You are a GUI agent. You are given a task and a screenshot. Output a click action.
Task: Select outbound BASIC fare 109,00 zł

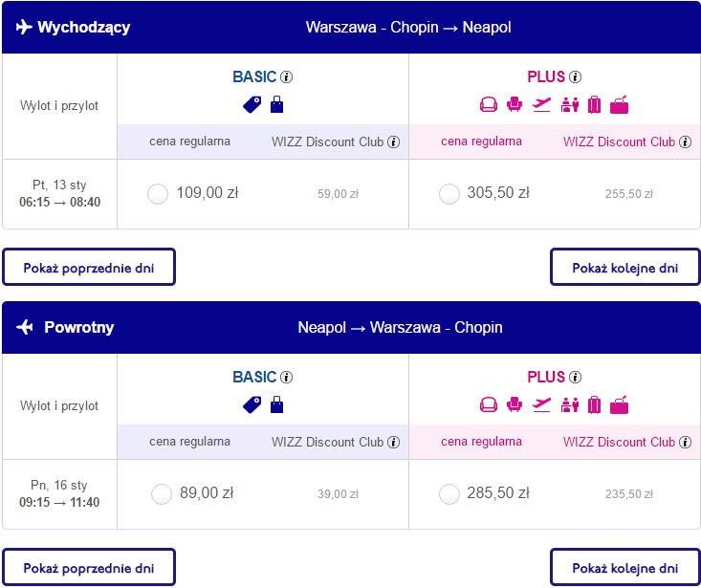158,194
